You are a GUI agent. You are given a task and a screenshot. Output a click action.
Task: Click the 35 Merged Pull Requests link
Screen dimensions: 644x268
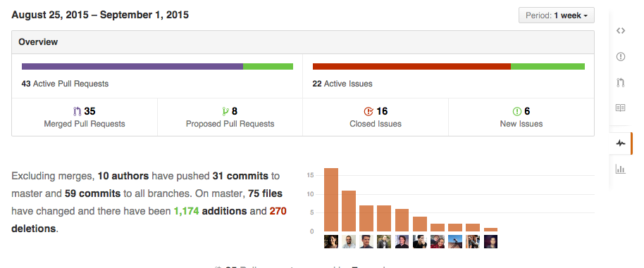[x=85, y=117]
